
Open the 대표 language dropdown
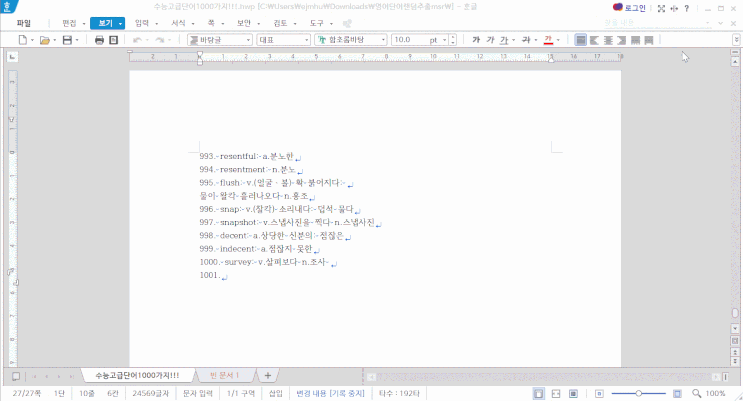click(x=283, y=40)
